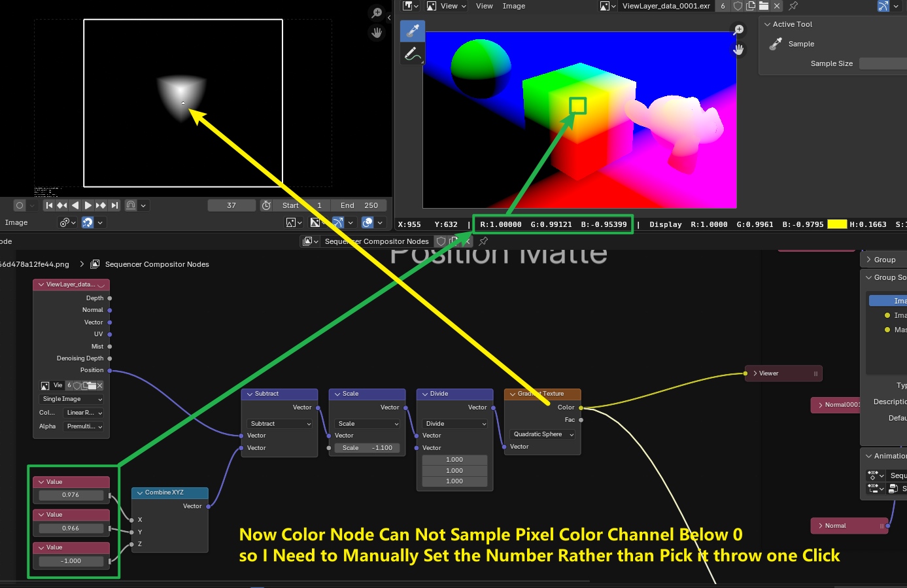This screenshot has height=588, width=907.
Task: Open the View mode dropdown in image editor
Action: click(x=447, y=6)
